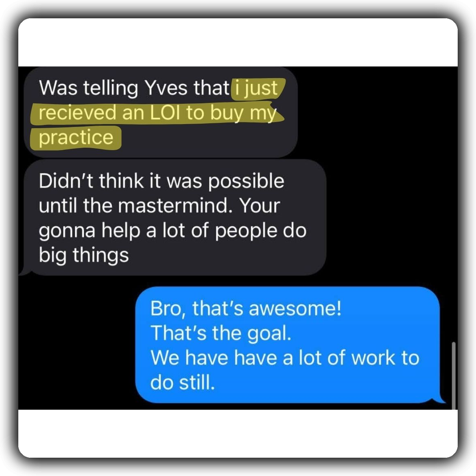The width and height of the screenshot is (476, 476).
Task: Click the white blank area above the conversation
Action: 238,42
